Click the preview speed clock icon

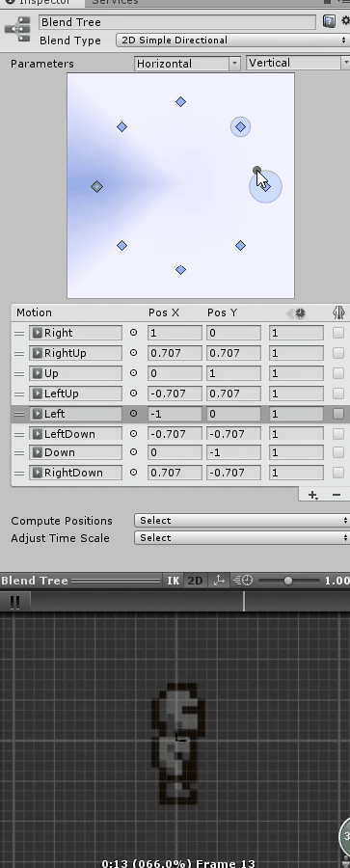(x=243, y=581)
